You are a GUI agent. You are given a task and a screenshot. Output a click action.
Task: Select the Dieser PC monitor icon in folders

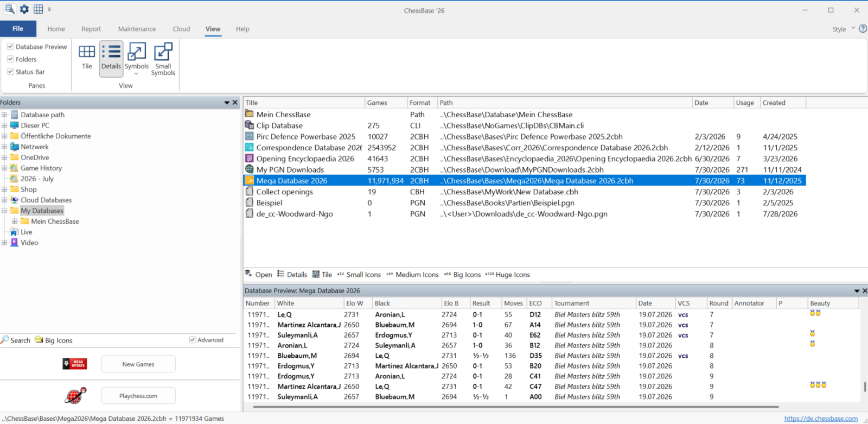pyautogui.click(x=15, y=125)
